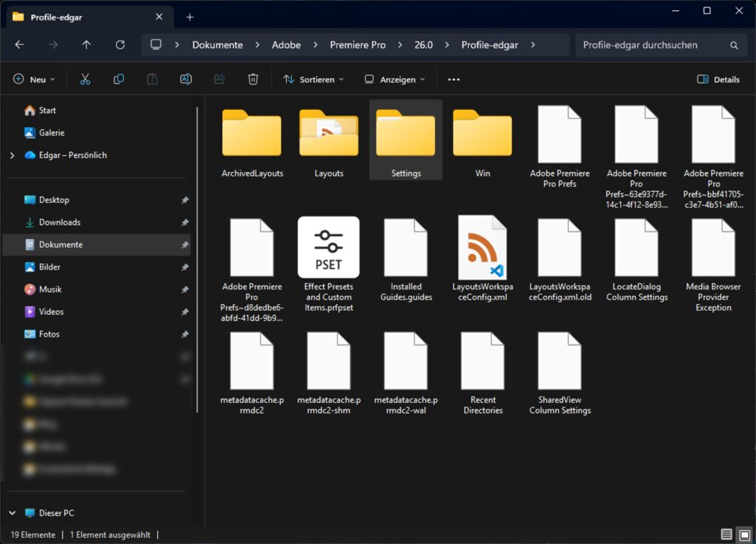Open the Anzeigen dropdown
The width and height of the screenshot is (756, 544).
click(394, 79)
